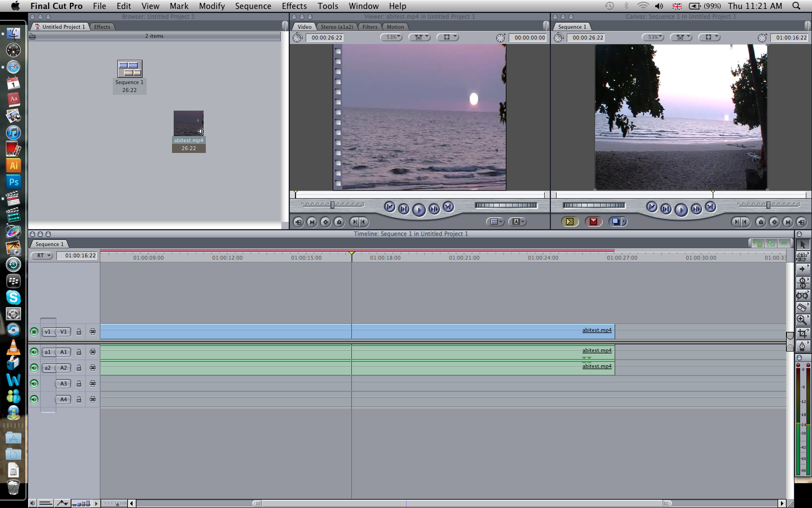
Task: Click the Viewer shuttle control slider
Action: pos(333,205)
